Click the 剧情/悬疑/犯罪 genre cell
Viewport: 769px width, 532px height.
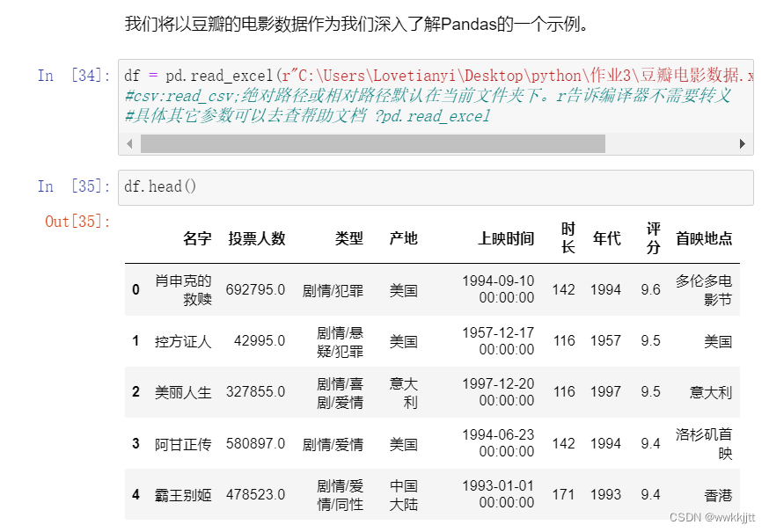340,342
